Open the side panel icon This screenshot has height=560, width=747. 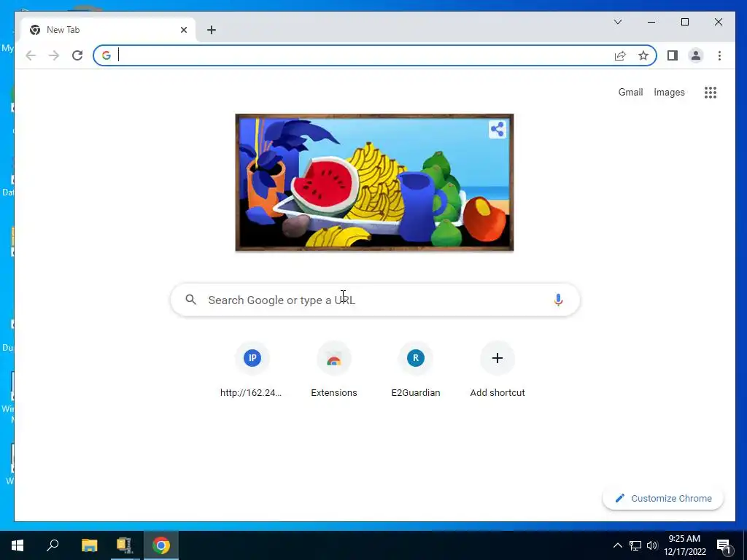coord(672,55)
